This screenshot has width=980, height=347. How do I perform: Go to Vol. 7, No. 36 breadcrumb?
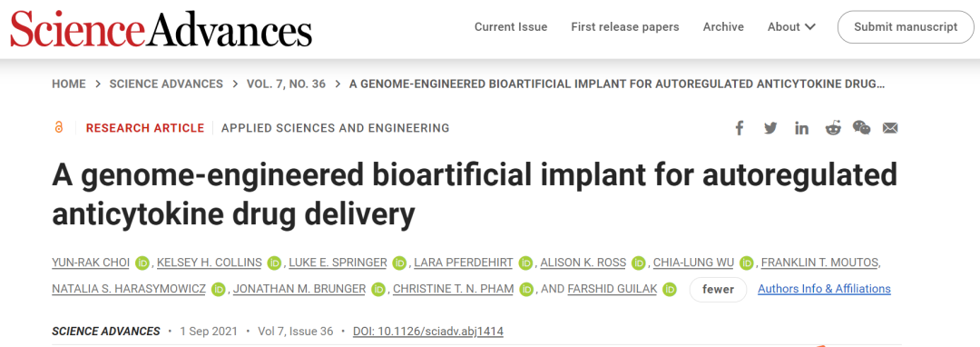pos(286,84)
